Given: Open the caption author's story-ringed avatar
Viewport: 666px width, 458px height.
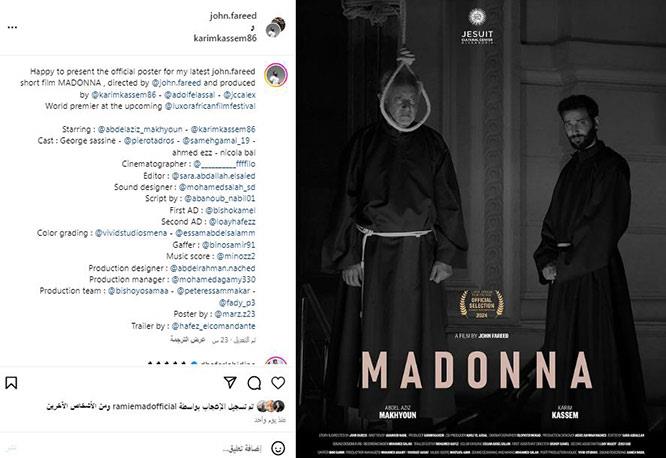Looking at the screenshot, I should pos(276,75).
